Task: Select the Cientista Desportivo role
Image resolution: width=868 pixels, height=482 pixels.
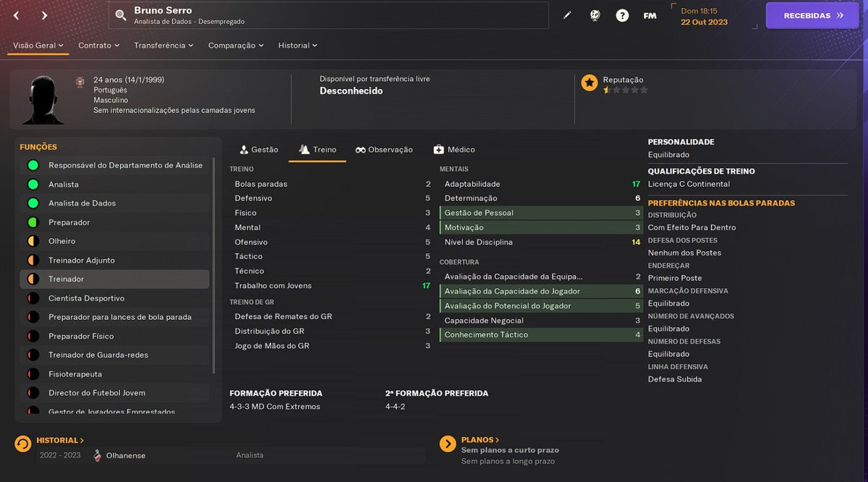Action: 114,298
